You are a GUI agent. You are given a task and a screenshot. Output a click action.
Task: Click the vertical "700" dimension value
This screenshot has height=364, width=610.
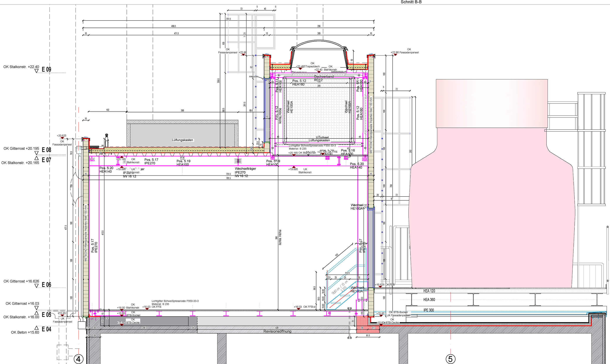[x=391, y=186]
